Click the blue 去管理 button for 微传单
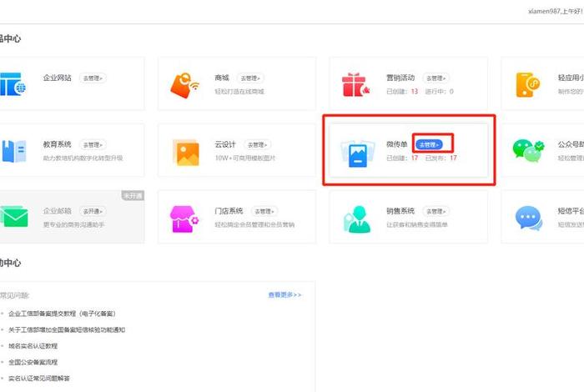 (x=430, y=145)
